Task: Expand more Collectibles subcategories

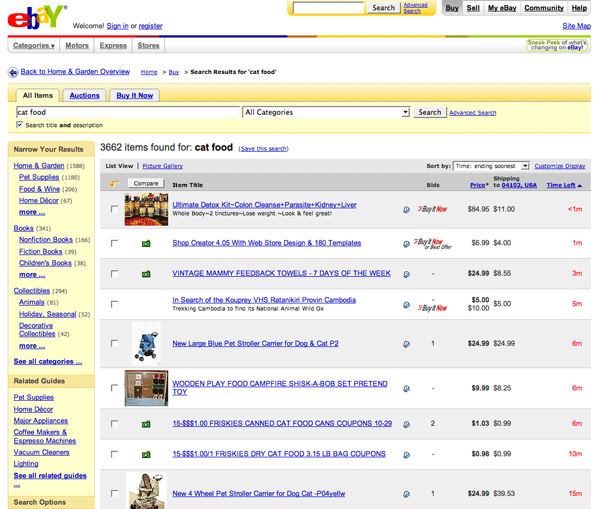Action: pyautogui.click(x=32, y=346)
